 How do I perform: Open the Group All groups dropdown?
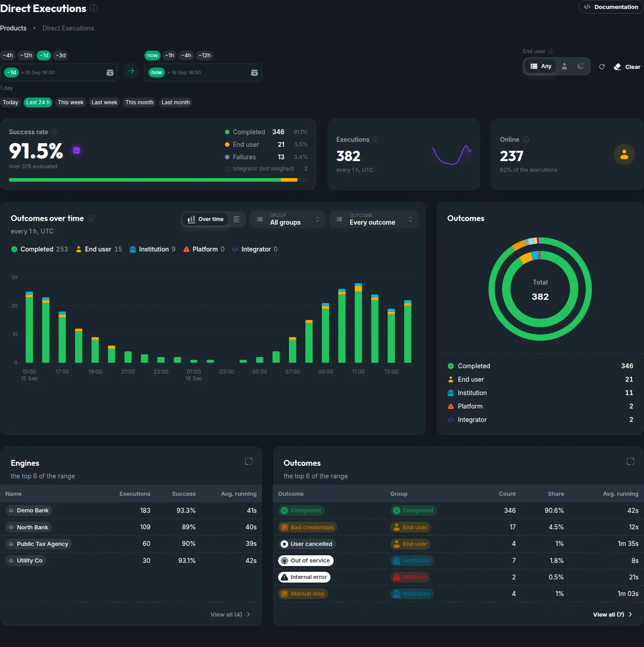(x=288, y=219)
